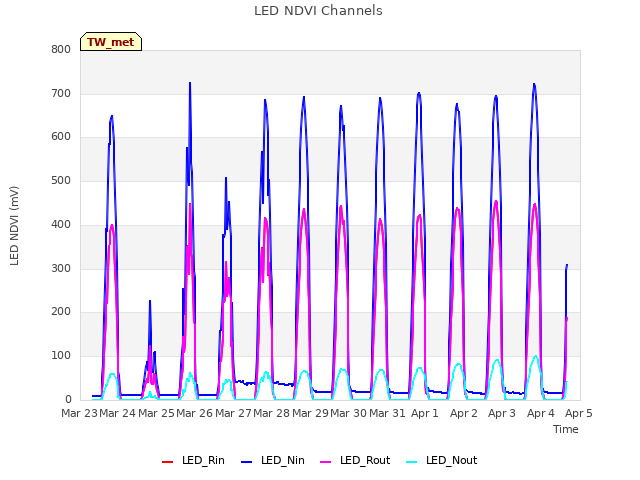Click the 400 y-axis tick label
Screen dimensions: 640x480
[x=61, y=225]
